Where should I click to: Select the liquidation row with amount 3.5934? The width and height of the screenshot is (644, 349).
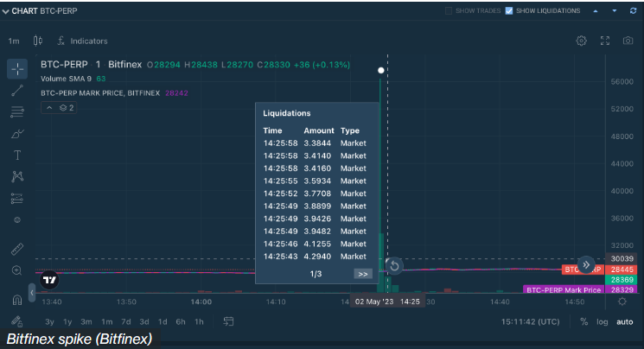(x=315, y=181)
